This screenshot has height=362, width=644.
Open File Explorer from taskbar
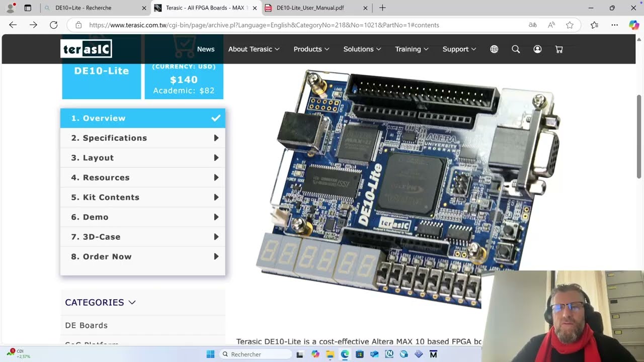click(330, 354)
